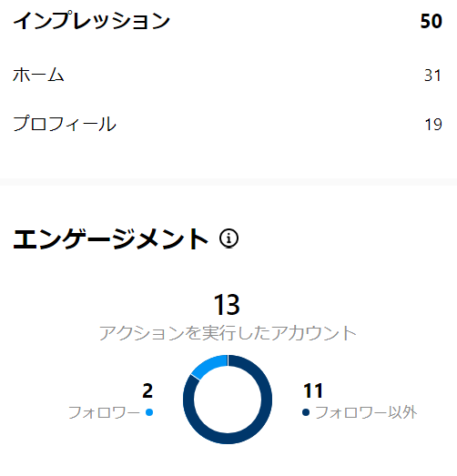Click the light blue donut chart segment
Image resolution: width=457 pixels, height=476 pixels.
(x=208, y=366)
